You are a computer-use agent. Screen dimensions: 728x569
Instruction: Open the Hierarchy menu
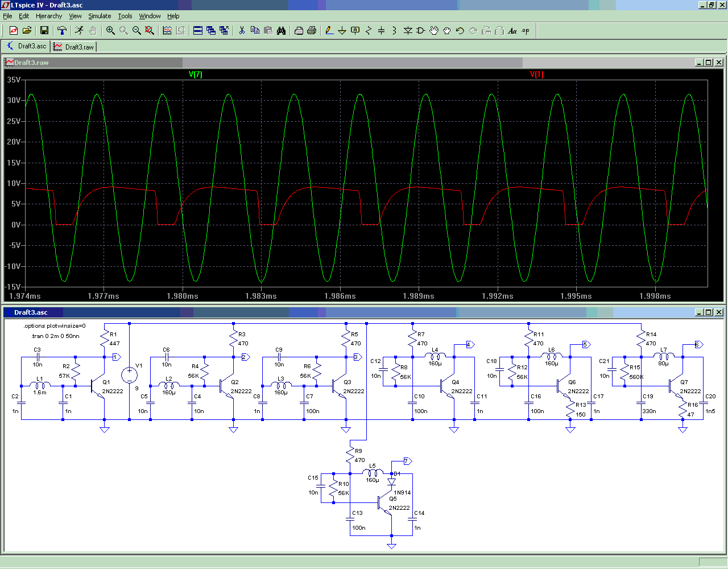[x=49, y=16]
